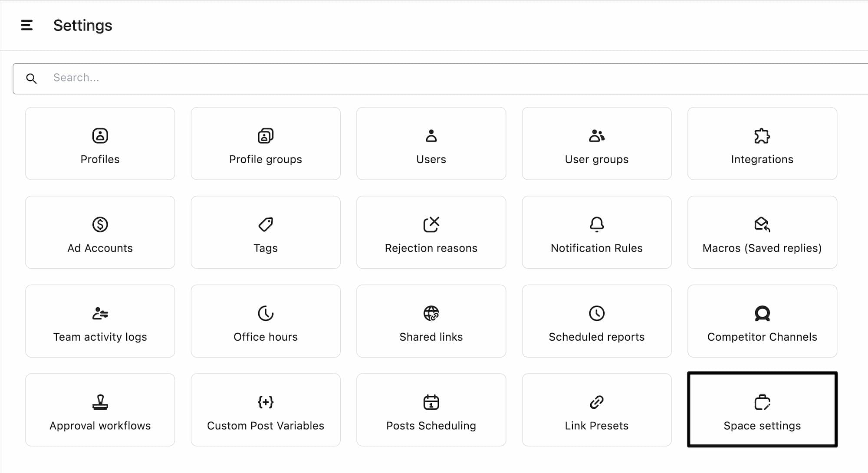Click the magnifier search icon
Viewport: 868px width, 473px height.
[x=31, y=79]
